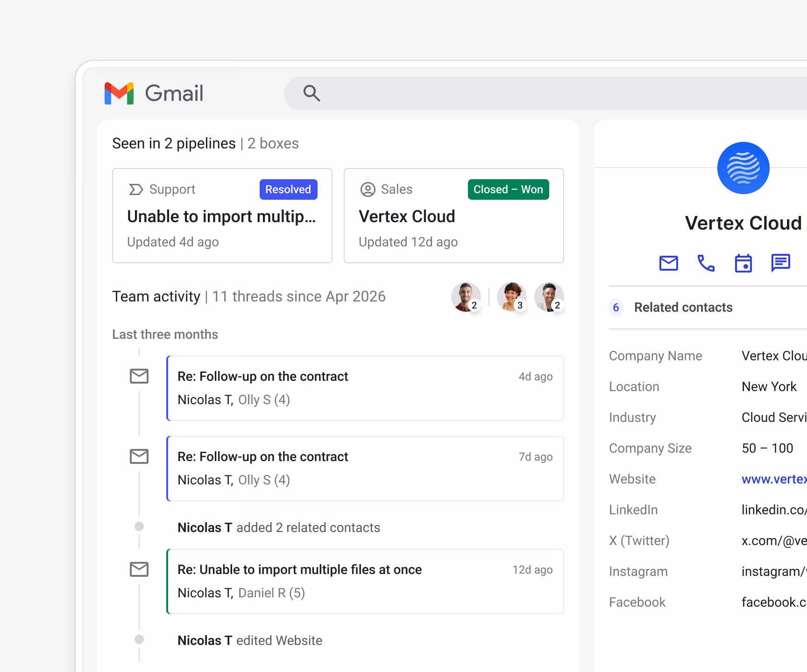Viewport: 807px width, 672px height.
Task: Click the Support pipeline arrow icon
Action: click(136, 189)
